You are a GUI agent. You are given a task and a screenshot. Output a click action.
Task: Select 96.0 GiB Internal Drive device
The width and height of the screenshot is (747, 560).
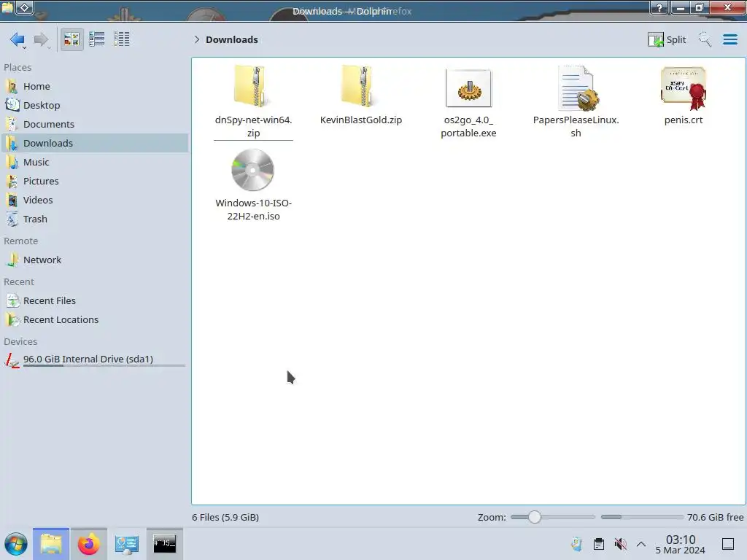tap(94, 359)
